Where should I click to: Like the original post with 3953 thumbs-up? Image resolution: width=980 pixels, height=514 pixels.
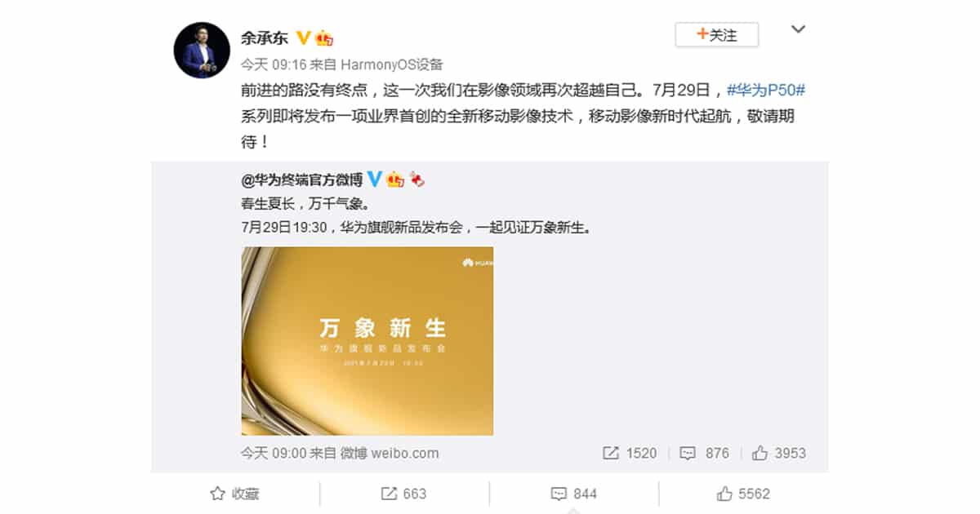click(x=759, y=453)
